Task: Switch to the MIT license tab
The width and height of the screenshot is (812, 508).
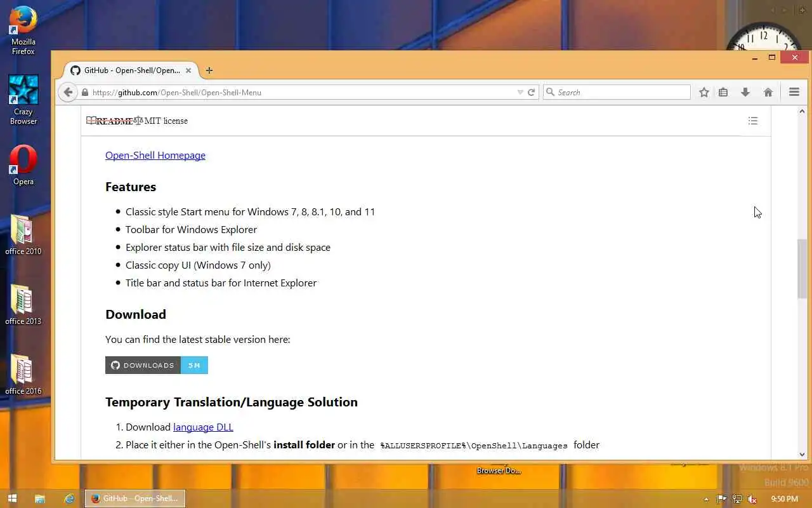Action: (160, 121)
